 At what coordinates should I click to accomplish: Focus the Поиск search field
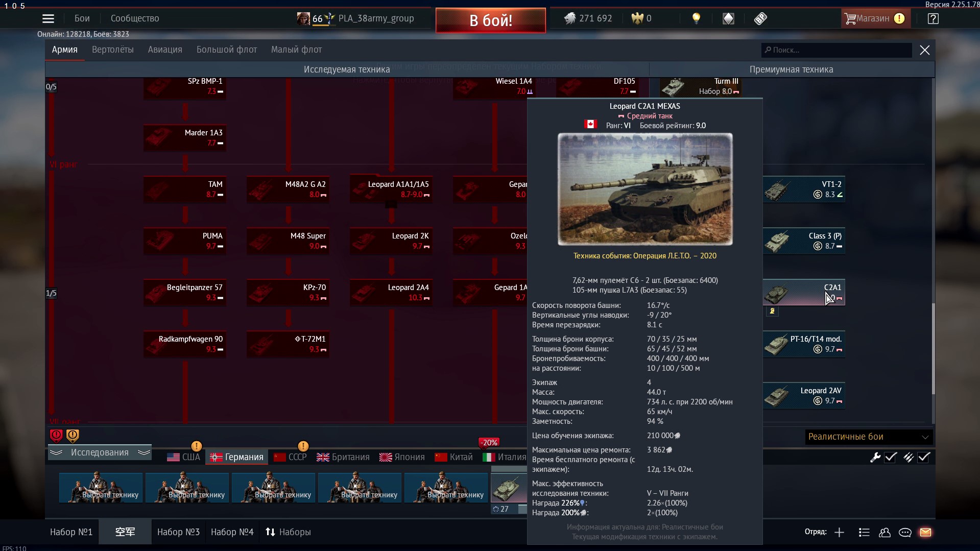tap(836, 50)
